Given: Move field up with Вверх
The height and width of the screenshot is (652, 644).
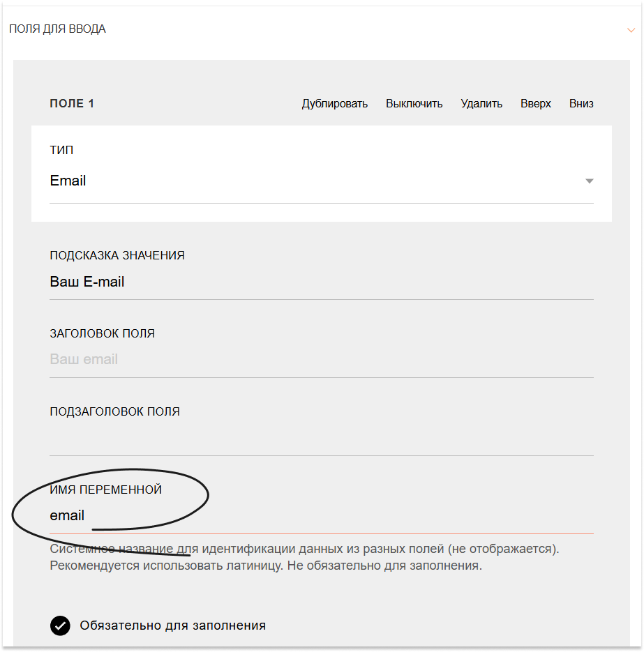Looking at the screenshot, I should [535, 103].
